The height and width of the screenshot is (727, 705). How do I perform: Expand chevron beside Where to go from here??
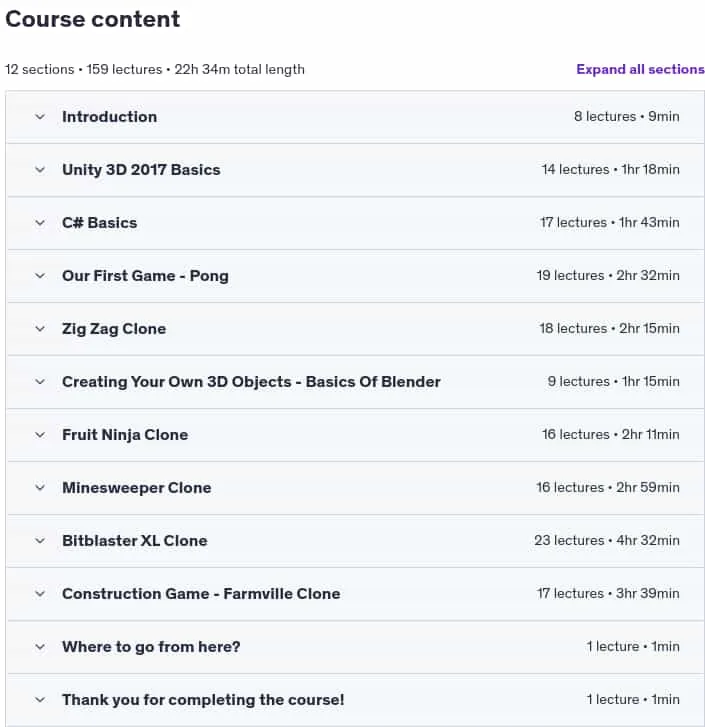[x=40, y=647]
